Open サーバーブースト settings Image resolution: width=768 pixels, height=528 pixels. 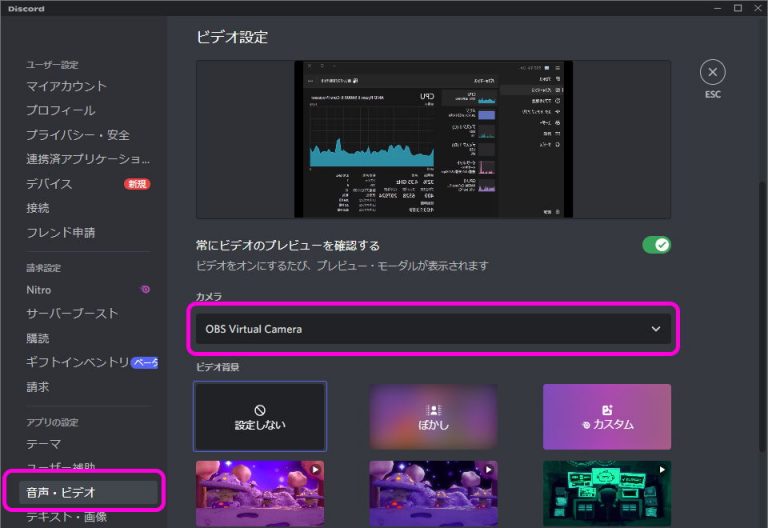(x=72, y=313)
